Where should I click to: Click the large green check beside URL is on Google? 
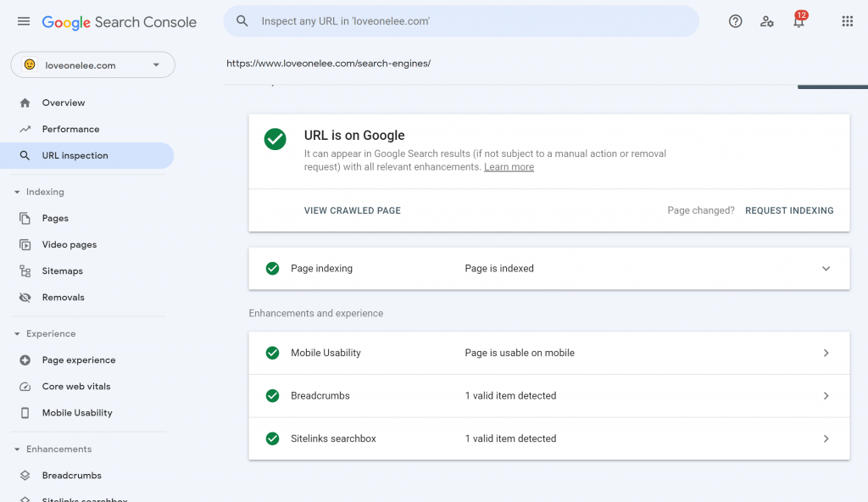coord(275,139)
